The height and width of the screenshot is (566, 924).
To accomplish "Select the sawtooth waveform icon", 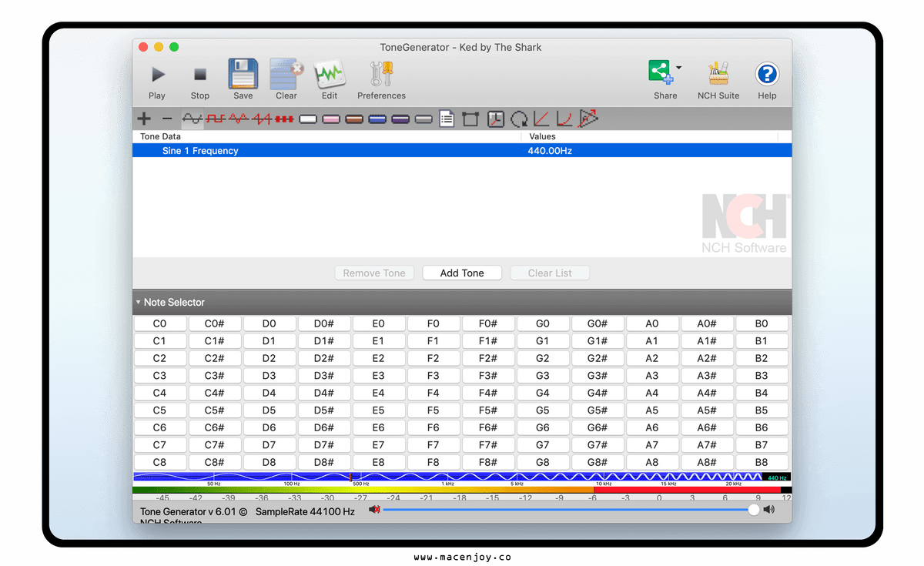I will [263, 119].
